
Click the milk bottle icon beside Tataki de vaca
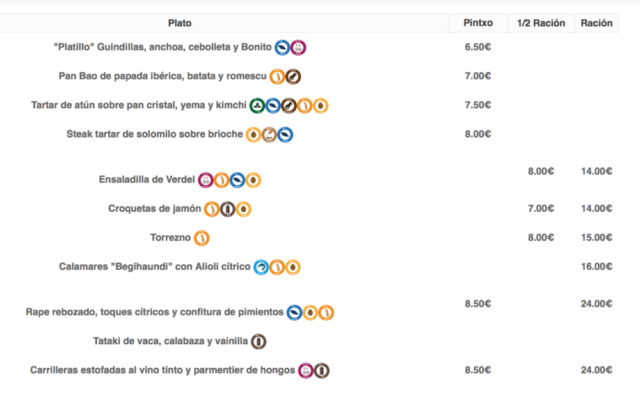[258, 342]
